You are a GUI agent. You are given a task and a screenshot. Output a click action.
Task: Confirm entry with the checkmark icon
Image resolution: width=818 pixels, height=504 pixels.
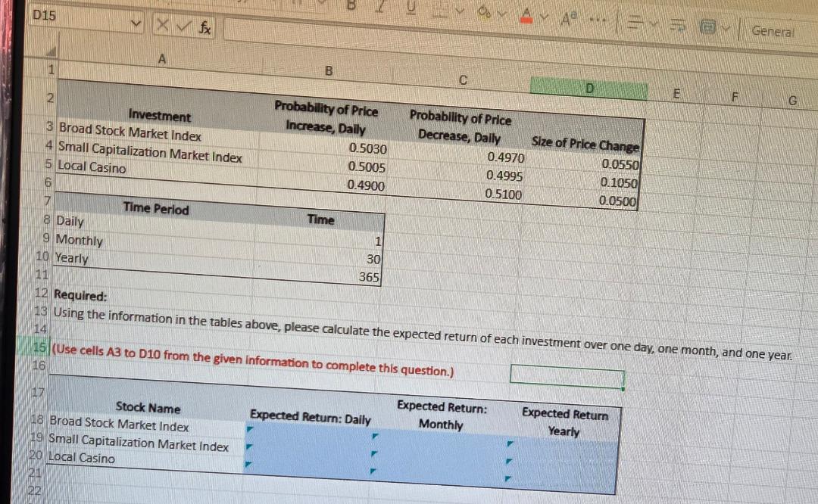click(183, 24)
